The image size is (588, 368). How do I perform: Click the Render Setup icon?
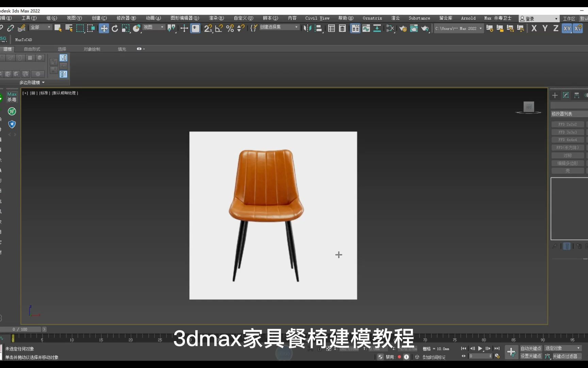[x=404, y=29]
